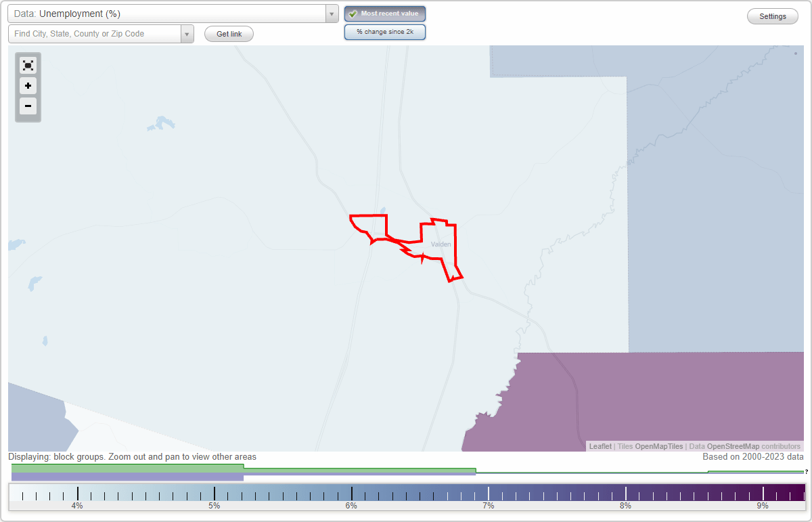812x522 pixels.
Task: Click the zoom-to-full-extent map icon
Action: click(28, 65)
